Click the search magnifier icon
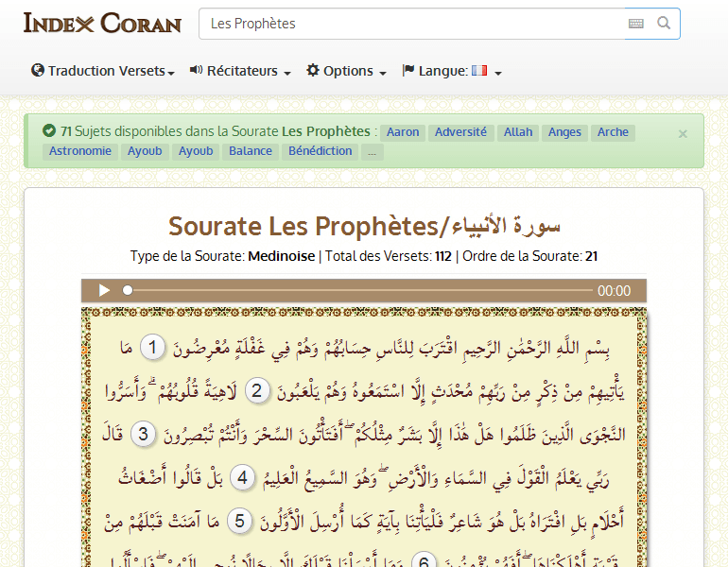The image size is (728, 567). coord(665,24)
